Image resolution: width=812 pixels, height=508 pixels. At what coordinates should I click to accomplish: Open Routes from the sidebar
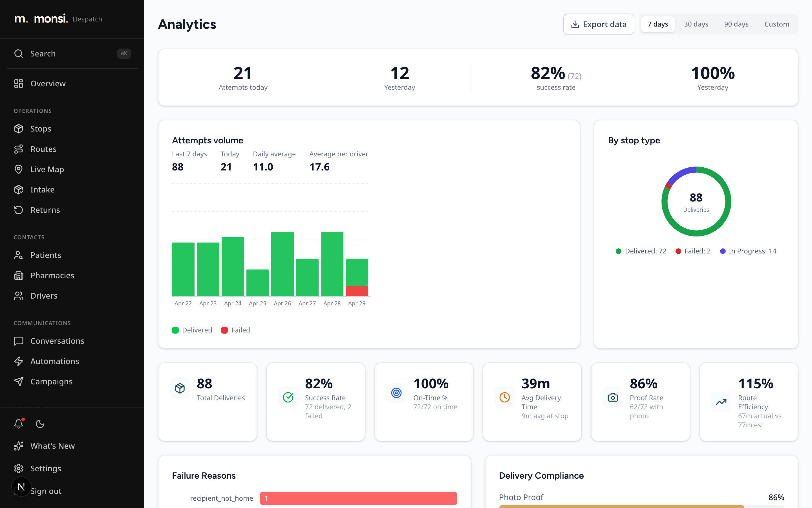tap(72, 149)
